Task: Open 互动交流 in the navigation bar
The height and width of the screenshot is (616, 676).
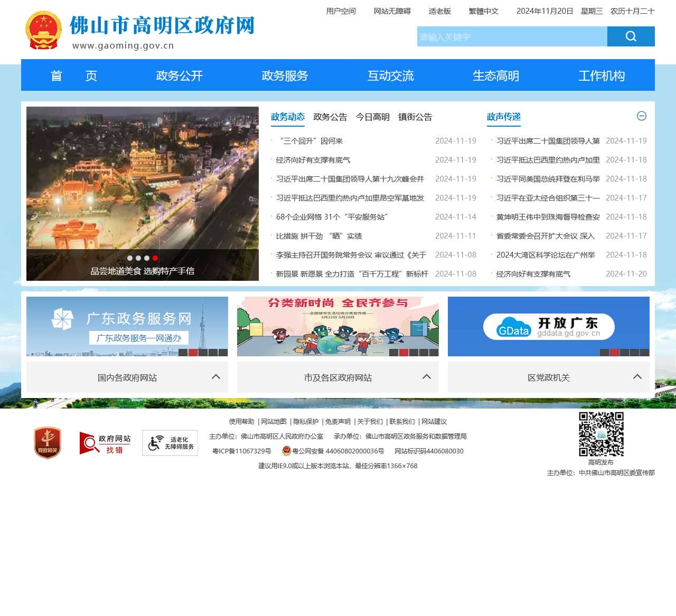Action: tap(391, 76)
